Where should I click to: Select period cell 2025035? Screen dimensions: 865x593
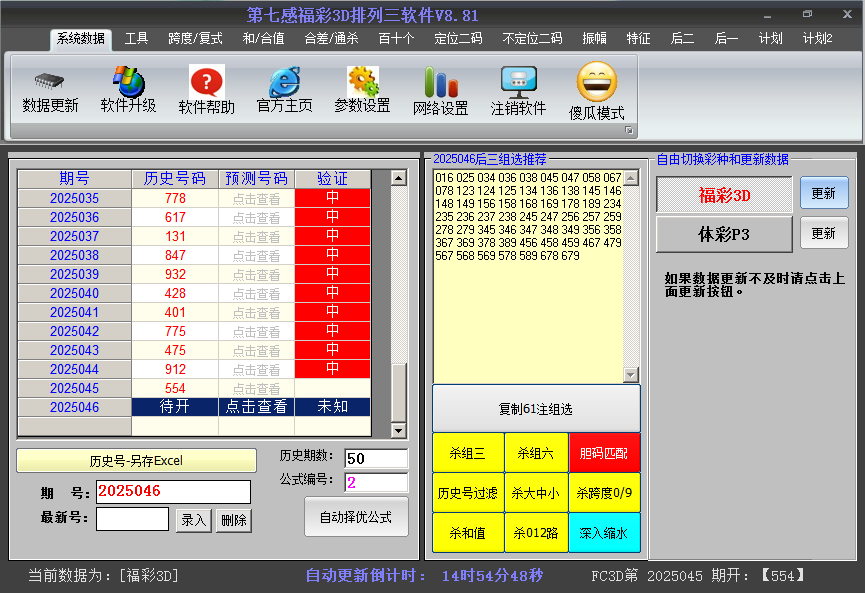[x=74, y=198]
